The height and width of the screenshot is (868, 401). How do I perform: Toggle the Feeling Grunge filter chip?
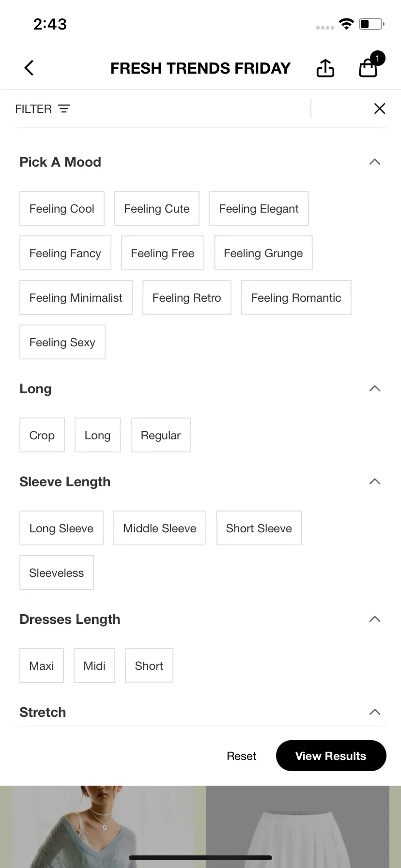tap(263, 253)
